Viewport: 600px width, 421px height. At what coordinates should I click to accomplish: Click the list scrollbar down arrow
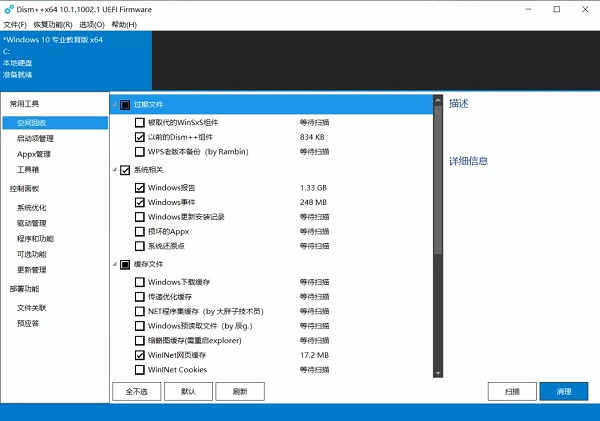coord(438,373)
